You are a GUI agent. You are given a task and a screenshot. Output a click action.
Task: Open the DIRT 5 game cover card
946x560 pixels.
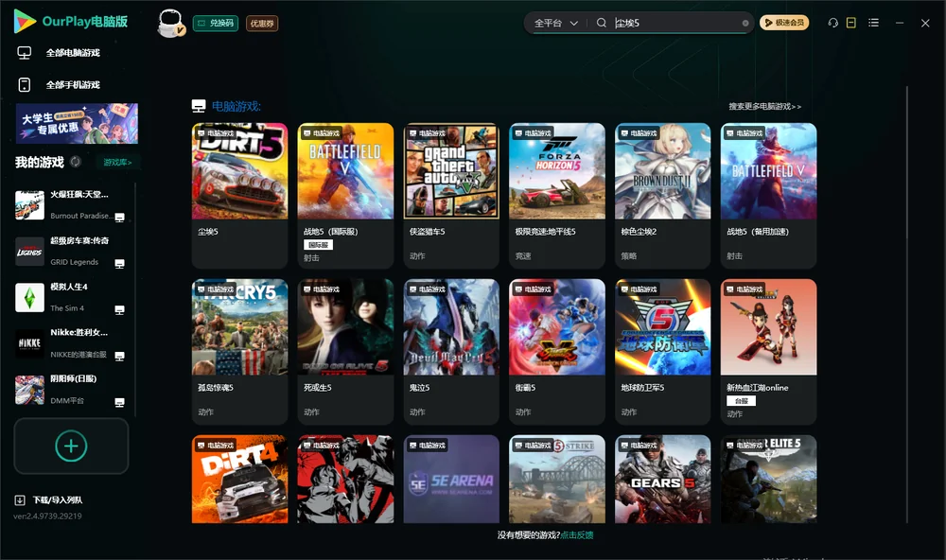[x=239, y=171]
